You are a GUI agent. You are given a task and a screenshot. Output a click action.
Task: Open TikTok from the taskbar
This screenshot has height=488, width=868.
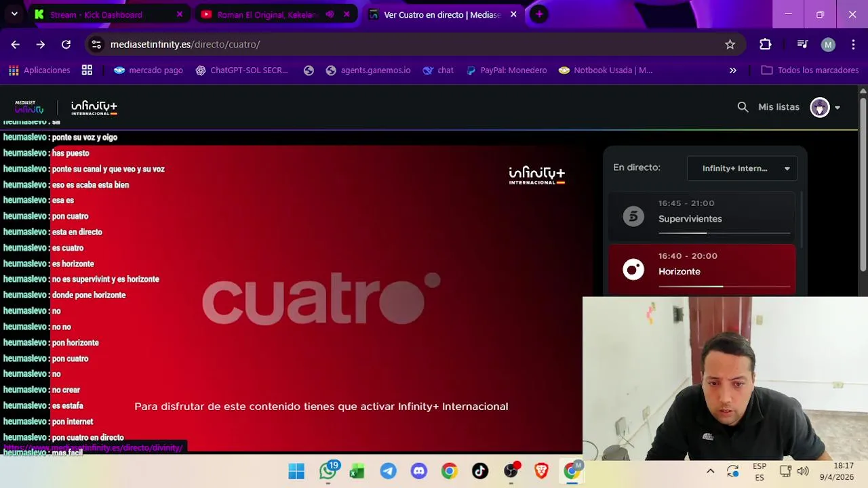480,471
